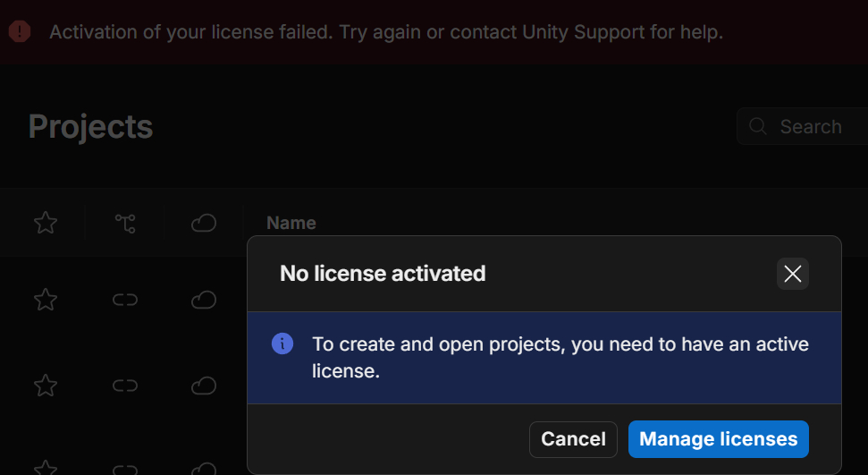Click the source control column header icon

[x=125, y=223]
